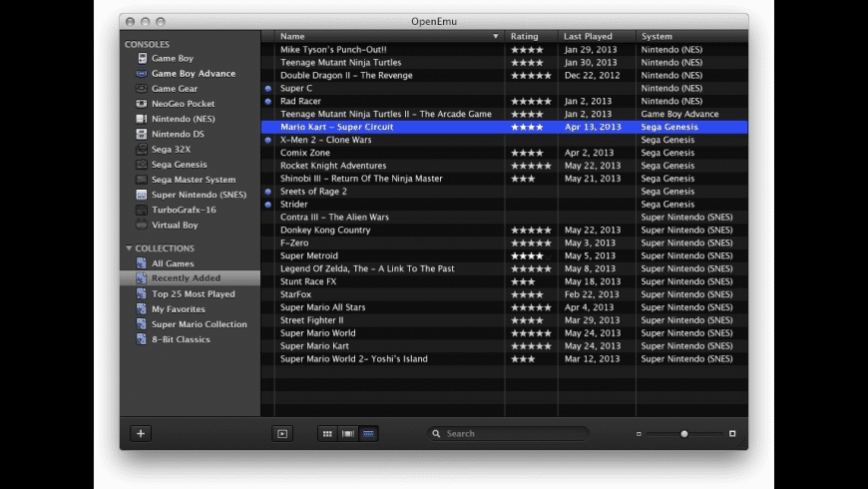
Task: Open Top 25 Most Played collection icon
Action: (142, 293)
